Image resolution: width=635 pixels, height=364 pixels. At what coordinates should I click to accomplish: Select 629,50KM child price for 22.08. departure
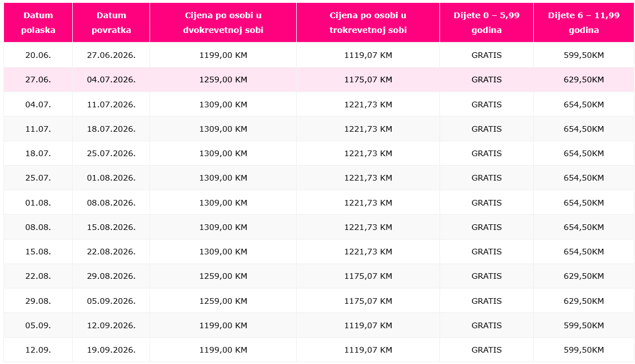click(583, 276)
